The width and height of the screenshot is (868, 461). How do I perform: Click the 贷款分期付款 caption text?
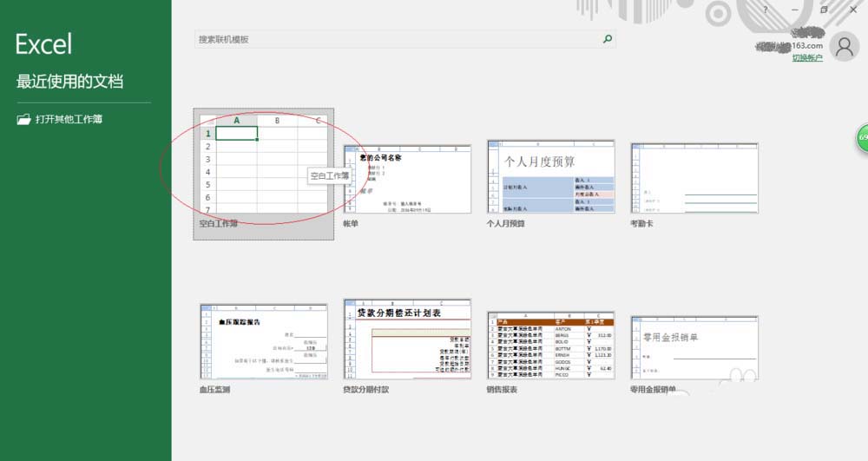tap(366, 390)
